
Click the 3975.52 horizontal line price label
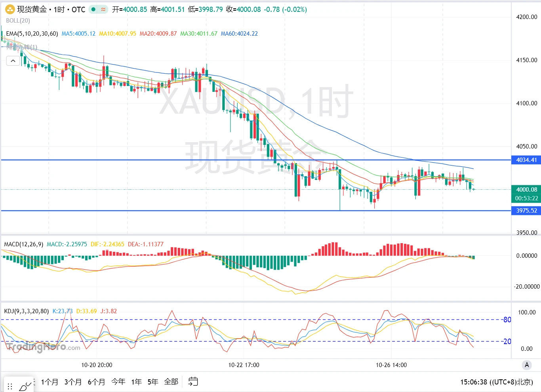(526, 211)
